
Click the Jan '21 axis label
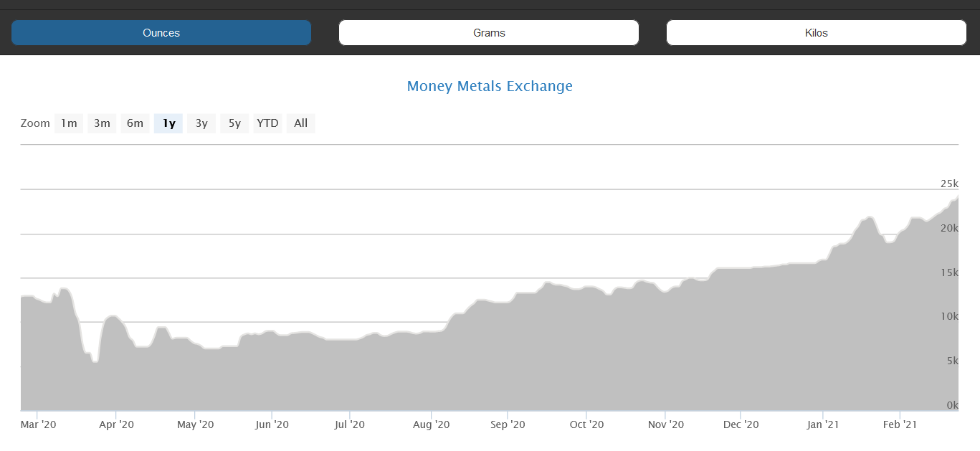click(823, 424)
